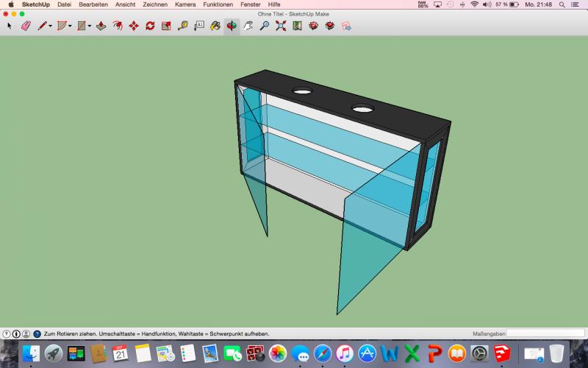Open the Zeichnen menu
588x368 pixels.
(154, 4)
